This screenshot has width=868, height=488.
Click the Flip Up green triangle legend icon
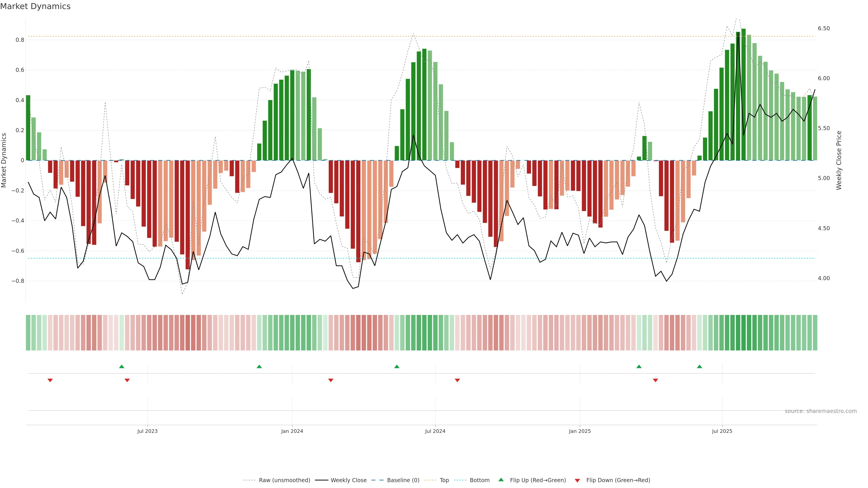point(501,480)
